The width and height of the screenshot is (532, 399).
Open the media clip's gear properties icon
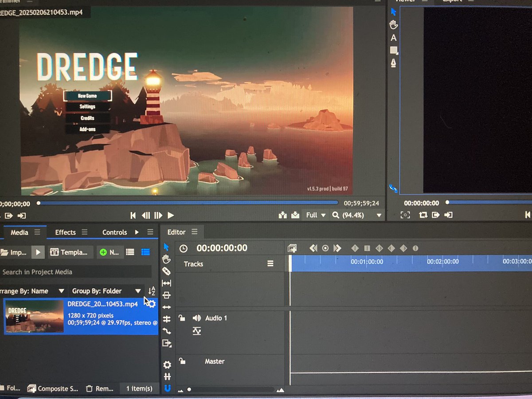(x=152, y=304)
